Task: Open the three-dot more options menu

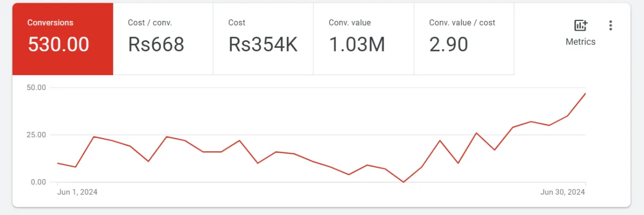Action: click(x=610, y=25)
